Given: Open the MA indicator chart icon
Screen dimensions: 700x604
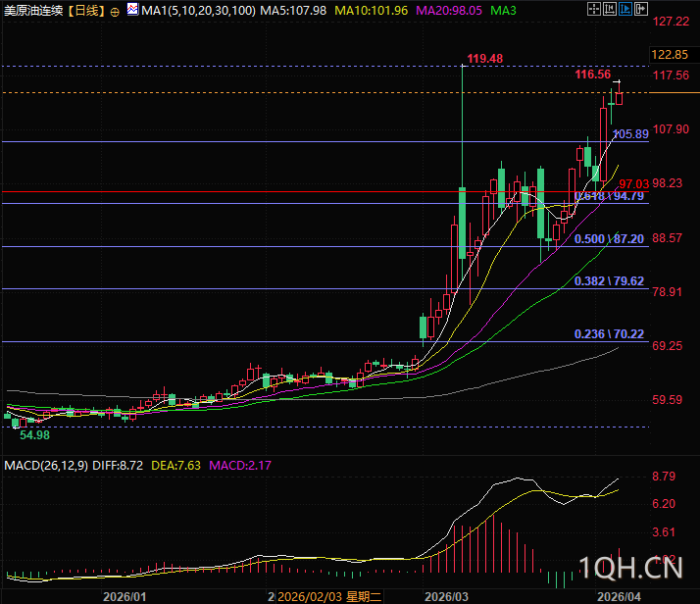Looking at the screenshot, I should click(132, 9).
